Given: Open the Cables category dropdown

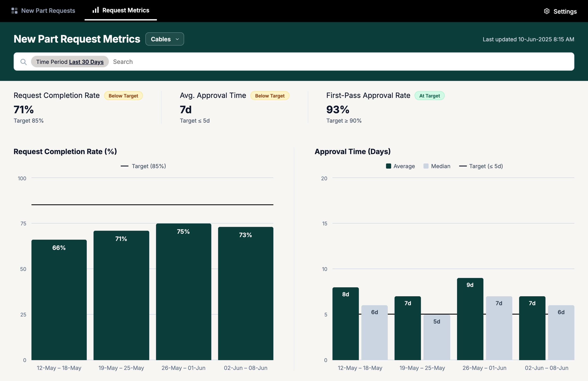Looking at the screenshot, I should pyautogui.click(x=165, y=39).
